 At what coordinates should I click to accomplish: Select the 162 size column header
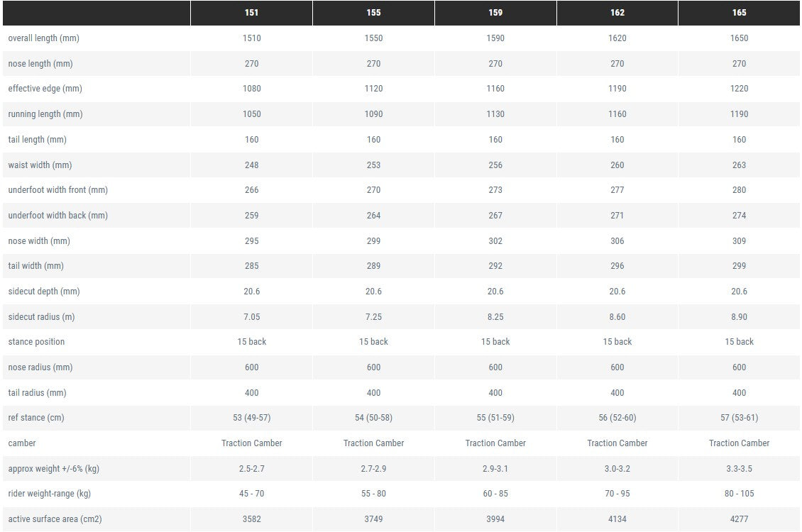click(x=617, y=13)
